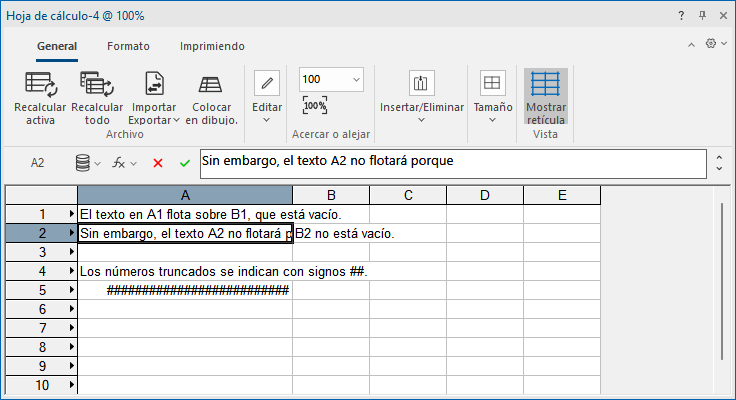Reset zoom with the 100% icon
Image resolution: width=736 pixels, height=400 pixels.
(315, 106)
